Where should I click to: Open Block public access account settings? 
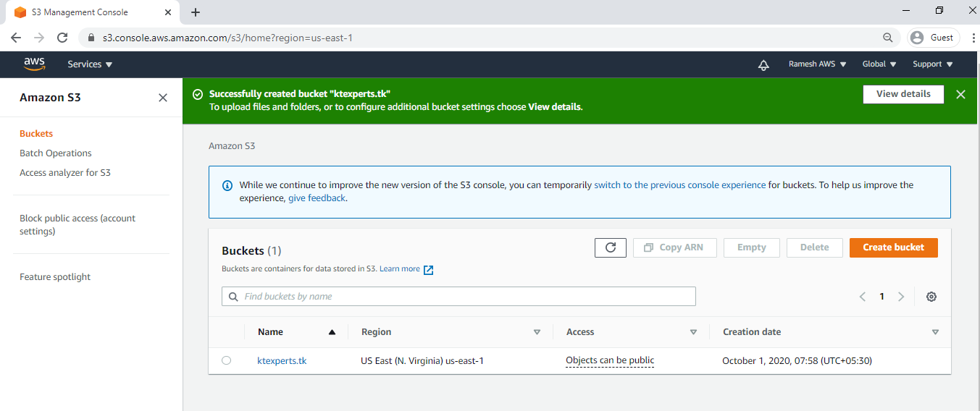78,225
